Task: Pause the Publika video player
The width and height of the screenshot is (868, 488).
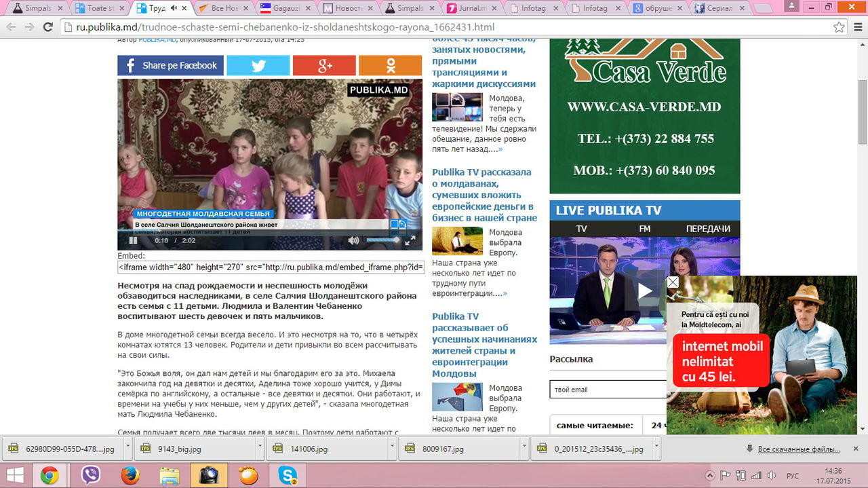Action: [134, 240]
